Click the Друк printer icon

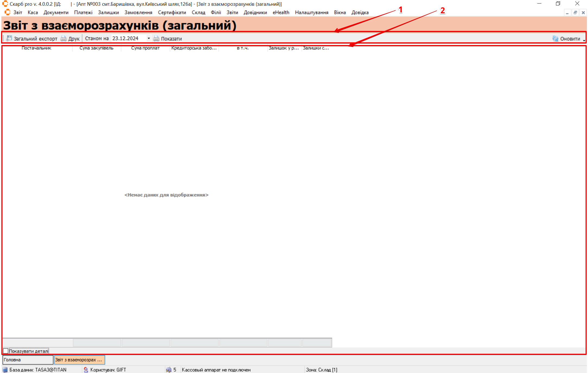point(63,39)
